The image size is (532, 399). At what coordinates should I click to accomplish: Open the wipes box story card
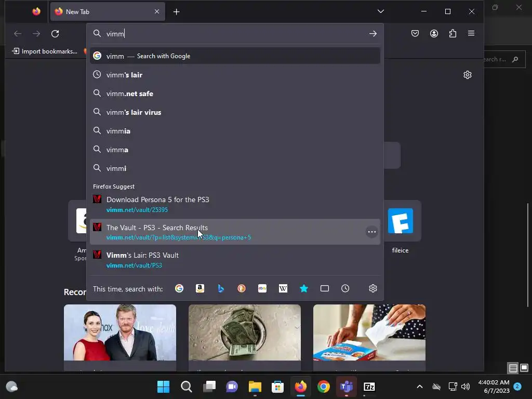[369, 338]
